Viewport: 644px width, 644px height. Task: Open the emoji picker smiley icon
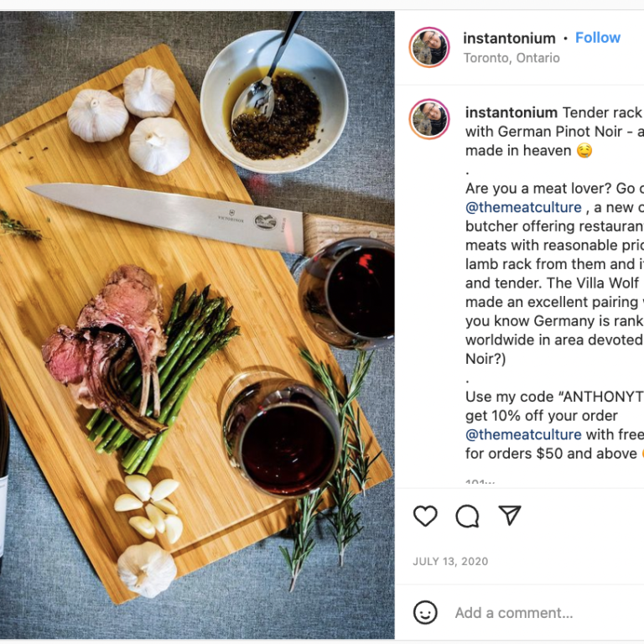click(x=426, y=613)
